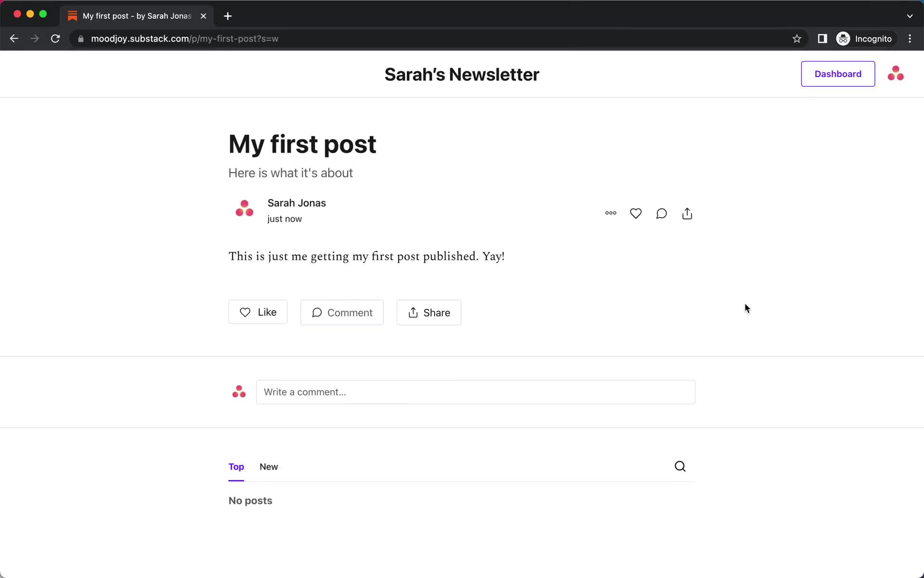Select the Top comments tab
924x578 pixels.
pyautogui.click(x=236, y=466)
